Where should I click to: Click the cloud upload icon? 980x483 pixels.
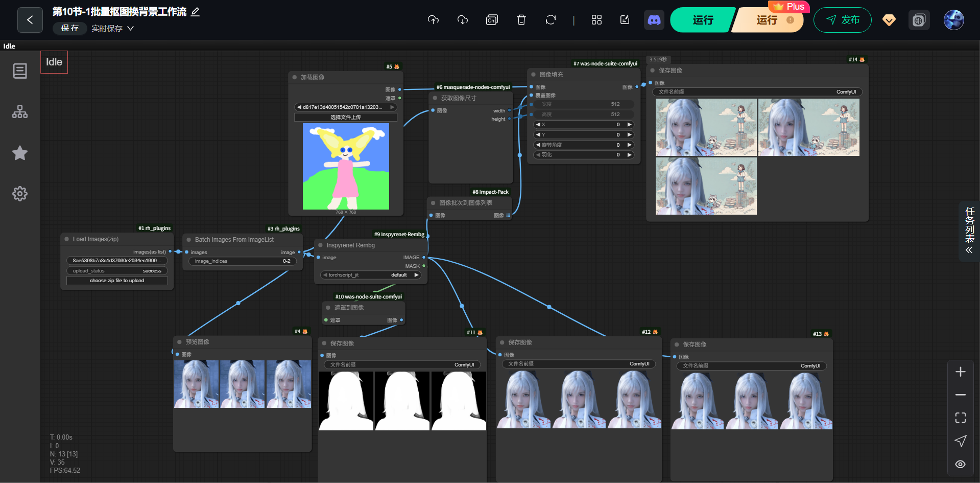click(433, 20)
